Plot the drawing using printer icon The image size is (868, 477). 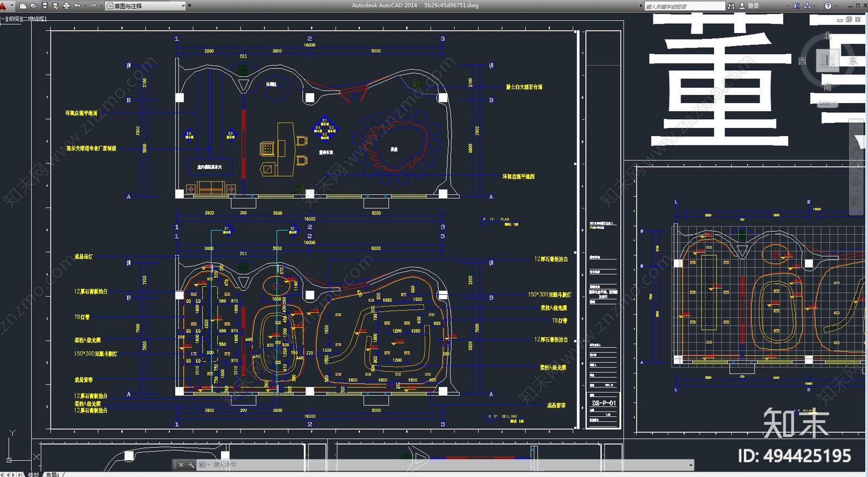(x=66, y=5)
